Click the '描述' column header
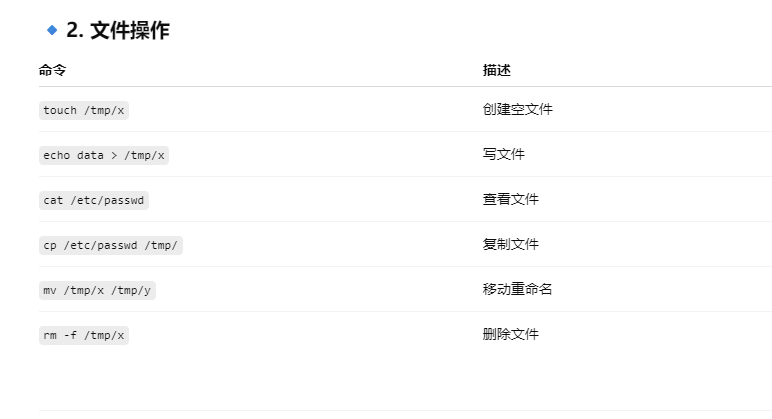 [x=496, y=70]
